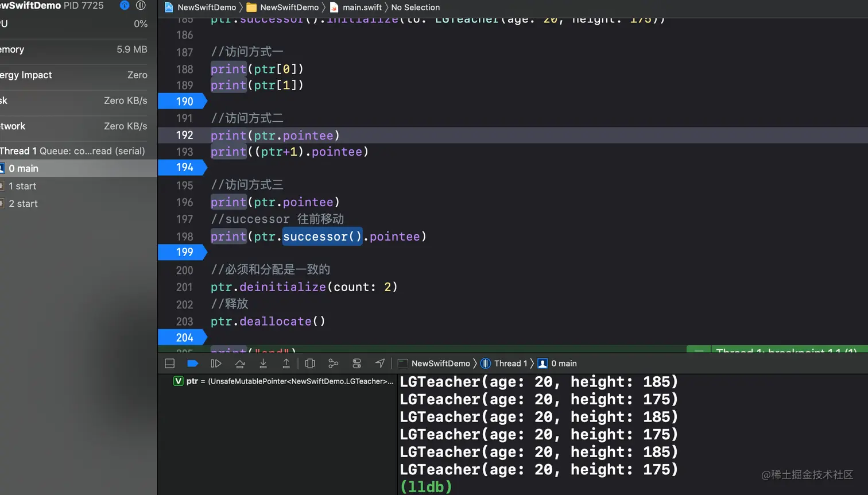Click the ptr variable in variables view
868x495 pixels.
284,381
